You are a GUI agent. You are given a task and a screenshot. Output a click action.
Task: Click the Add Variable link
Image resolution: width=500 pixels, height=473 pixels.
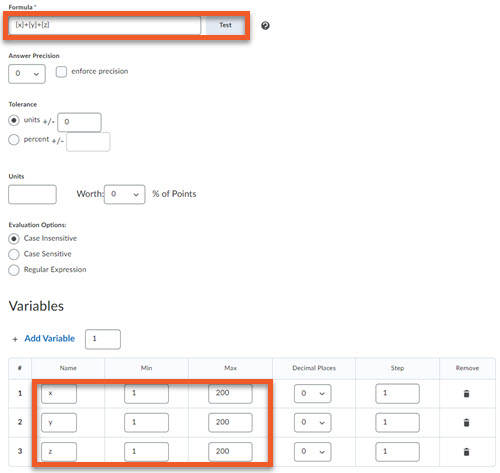50,339
